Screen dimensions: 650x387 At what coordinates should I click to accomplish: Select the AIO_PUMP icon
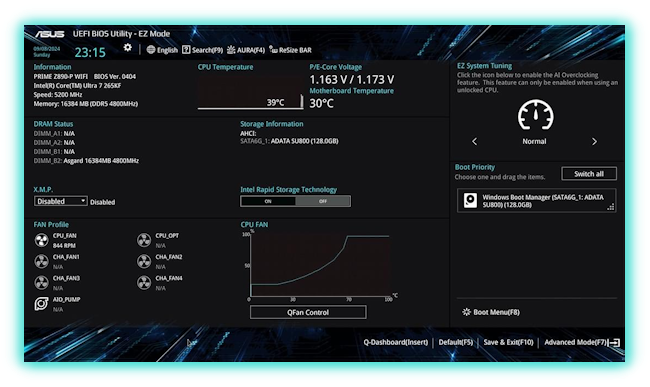point(41,304)
